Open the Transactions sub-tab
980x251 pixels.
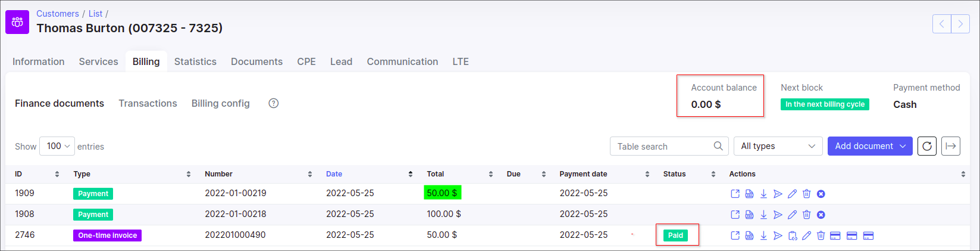point(148,103)
